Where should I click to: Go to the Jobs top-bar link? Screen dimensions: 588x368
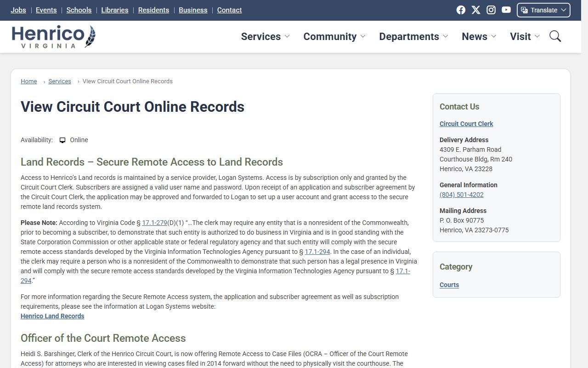(18, 10)
